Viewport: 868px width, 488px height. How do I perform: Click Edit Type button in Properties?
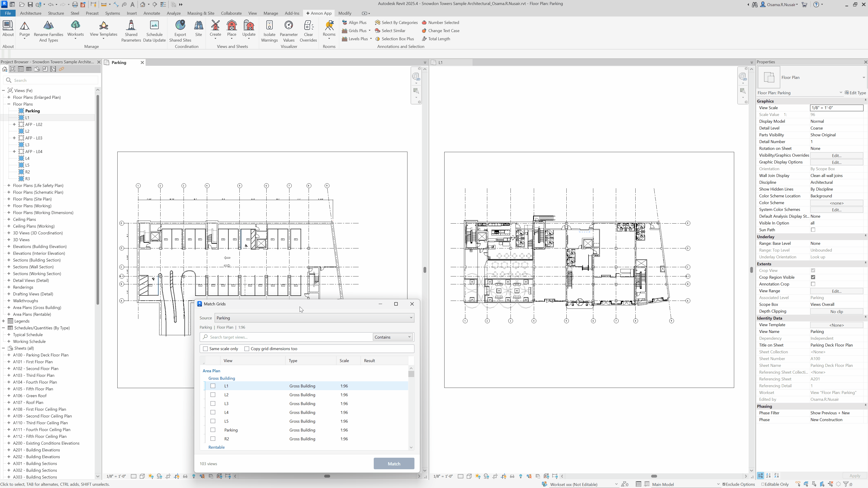coord(855,93)
